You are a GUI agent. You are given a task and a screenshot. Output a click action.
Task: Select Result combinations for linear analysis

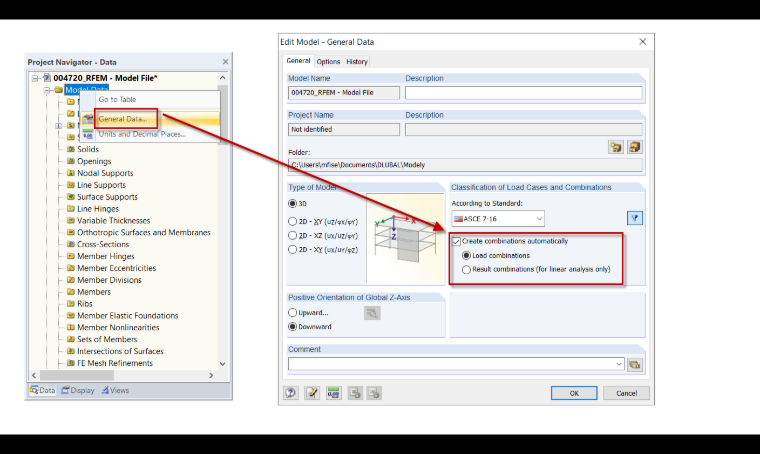pyautogui.click(x=466, y=269)
